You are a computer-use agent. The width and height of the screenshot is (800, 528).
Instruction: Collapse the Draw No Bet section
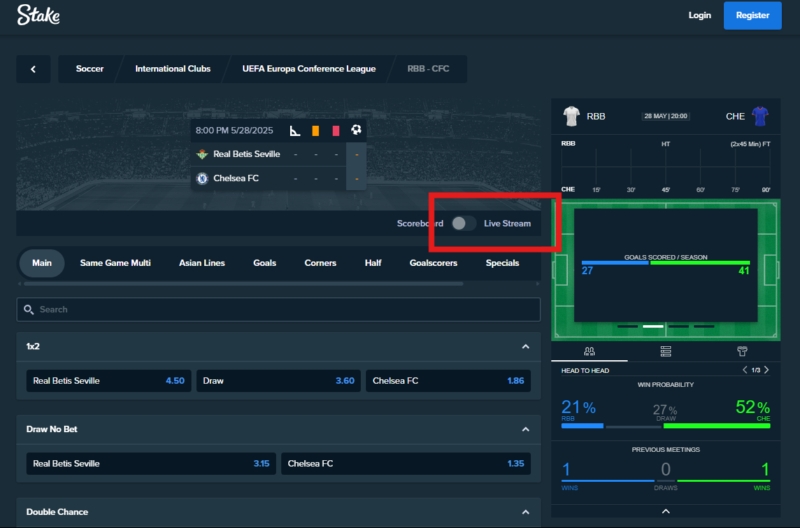click(x=526, y=430)
